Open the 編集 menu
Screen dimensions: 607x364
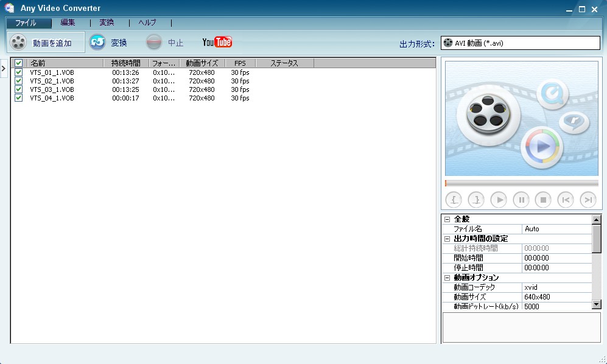point(68,23)
